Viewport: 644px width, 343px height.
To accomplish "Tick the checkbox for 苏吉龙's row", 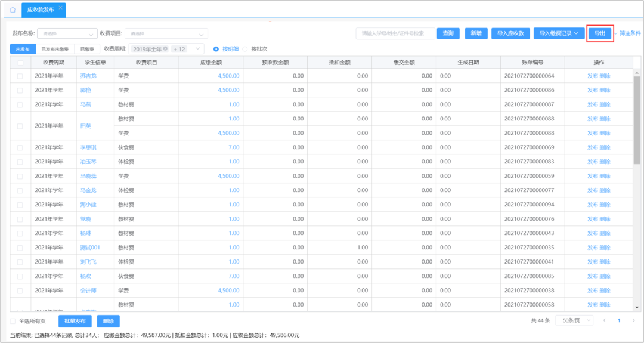I will coord(20,76).
